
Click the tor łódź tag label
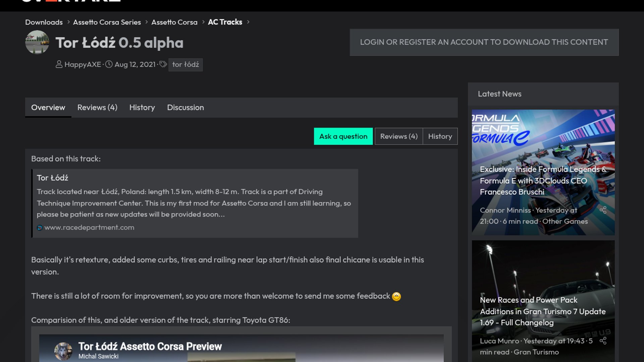click(x=185, y=64)
